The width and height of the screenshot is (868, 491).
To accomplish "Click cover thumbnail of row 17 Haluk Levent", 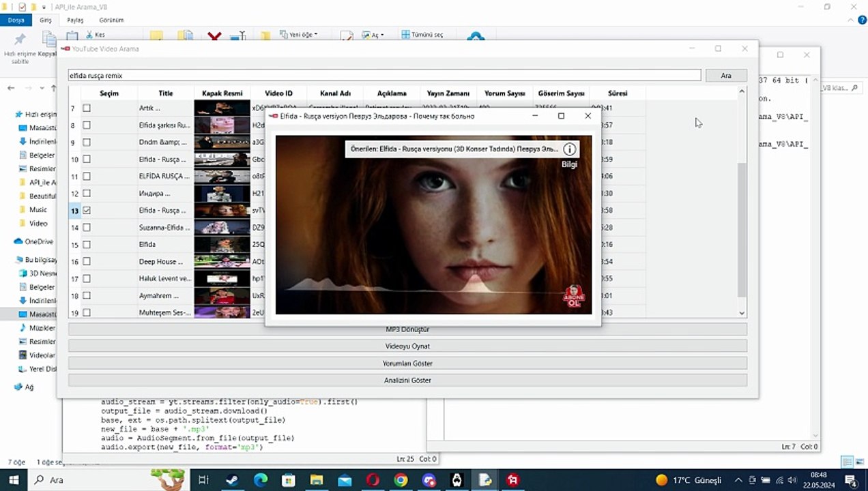I will pyautogui.click(x=222, y=278).
